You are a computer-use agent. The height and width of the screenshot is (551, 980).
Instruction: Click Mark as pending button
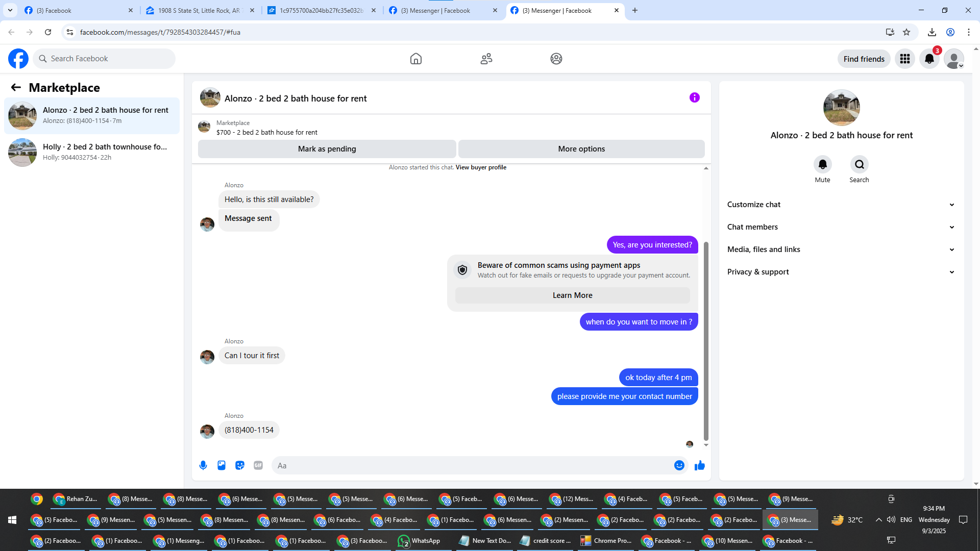[327, 149]
